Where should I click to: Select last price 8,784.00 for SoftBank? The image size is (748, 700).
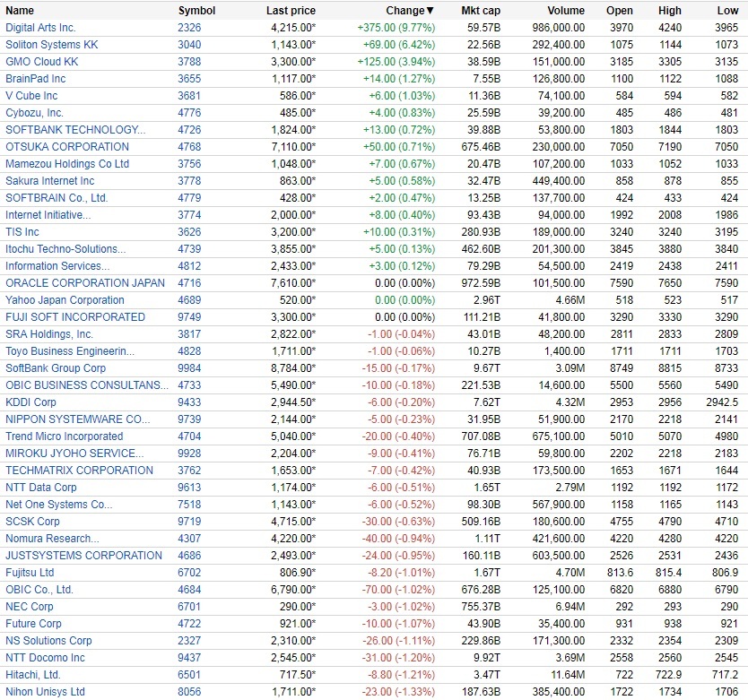(293, 368)
